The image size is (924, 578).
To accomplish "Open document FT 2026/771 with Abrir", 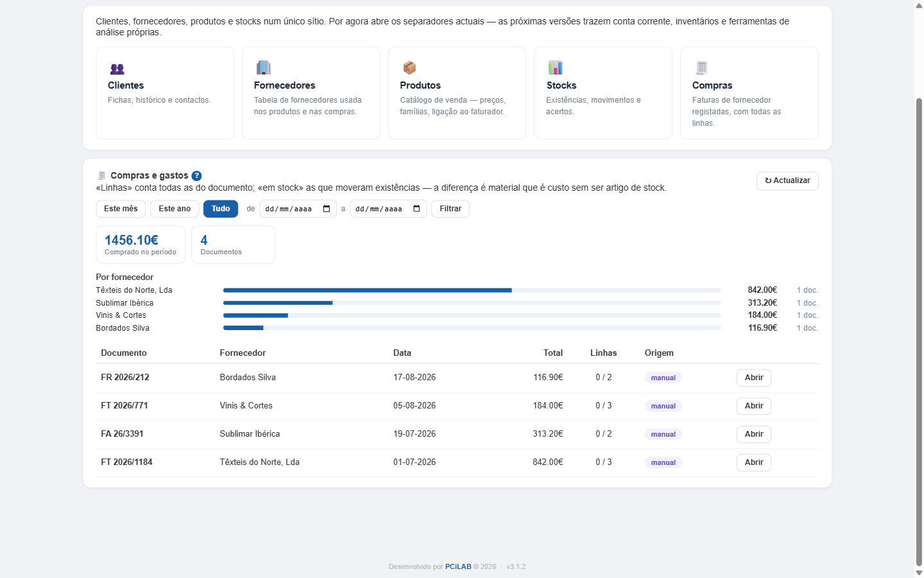I will click(754, 406).
